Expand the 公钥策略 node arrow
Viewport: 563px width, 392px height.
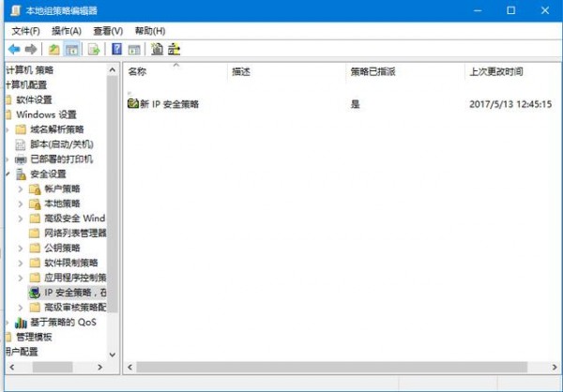pos(22,249)
